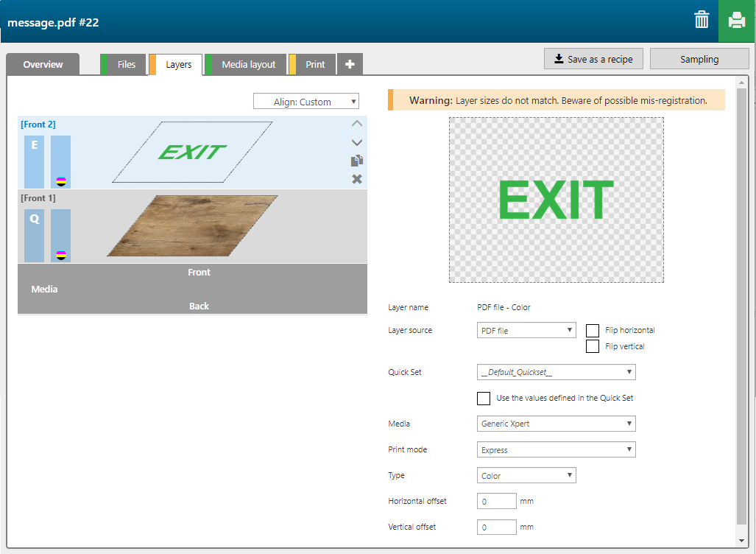The height and width of the screenshot is (554, 756).
Task: Enable Flip horizontal checkbox
Action: coord(592,331)
